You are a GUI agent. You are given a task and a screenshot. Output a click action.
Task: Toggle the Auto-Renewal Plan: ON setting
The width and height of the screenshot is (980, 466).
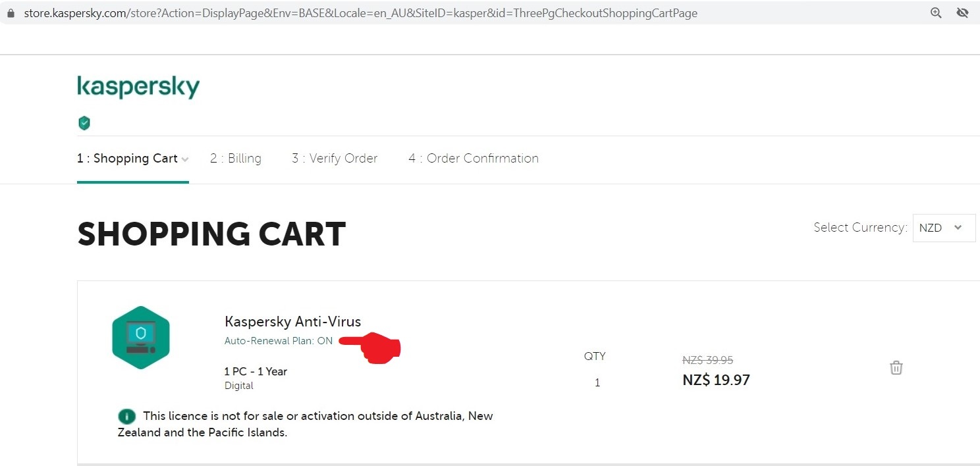coord(278,341)
